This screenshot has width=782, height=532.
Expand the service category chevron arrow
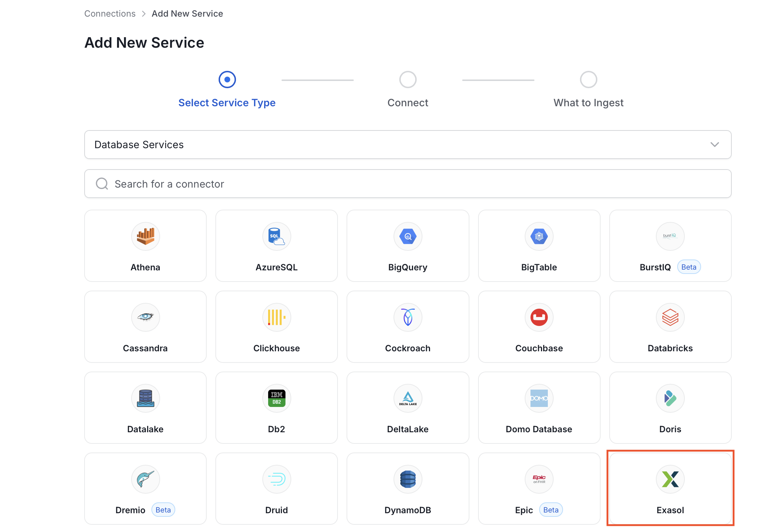pyautogui.click(x=714, y=145)
